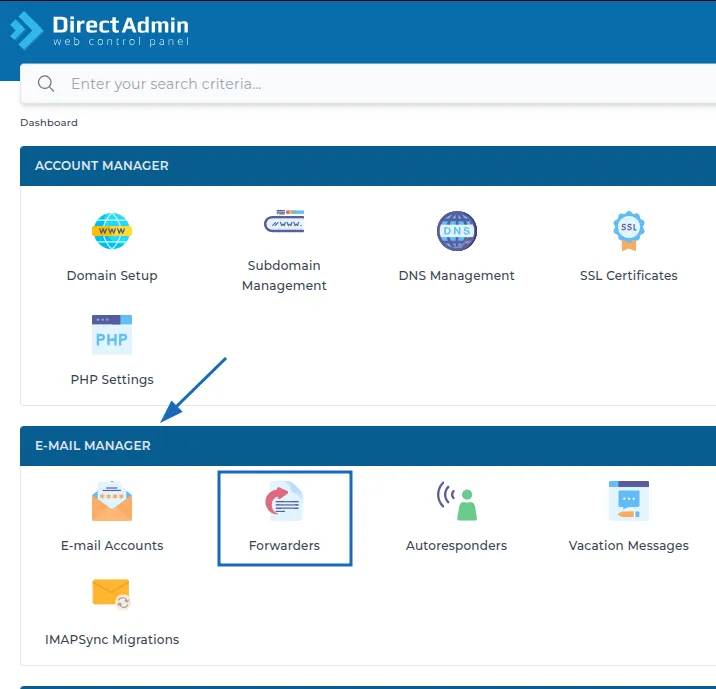Viewport: 716px width, 689px height.
Task: Click the DirectAdmin logo
Action: [x=100, y=30]
